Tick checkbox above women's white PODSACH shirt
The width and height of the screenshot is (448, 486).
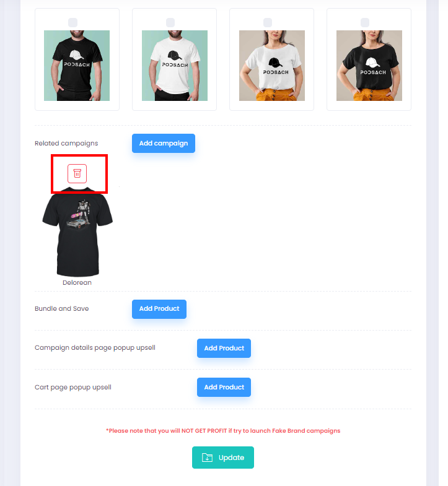click(x=268, y=23)
